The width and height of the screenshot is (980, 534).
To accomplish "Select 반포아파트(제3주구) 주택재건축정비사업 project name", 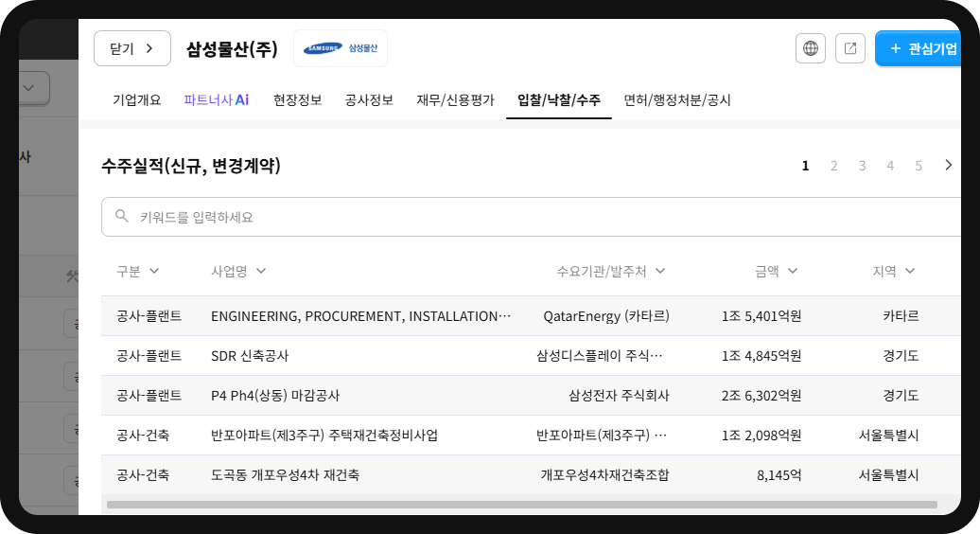I will [324, 436].
